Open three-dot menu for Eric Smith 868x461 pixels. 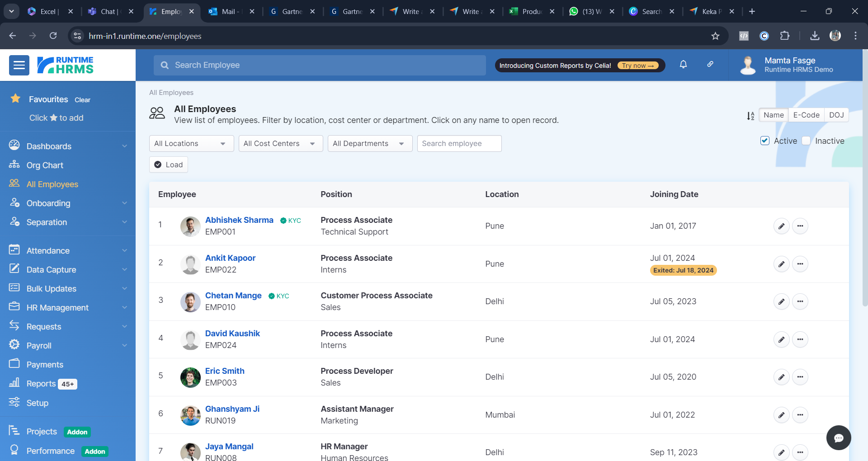pos(800,377)
